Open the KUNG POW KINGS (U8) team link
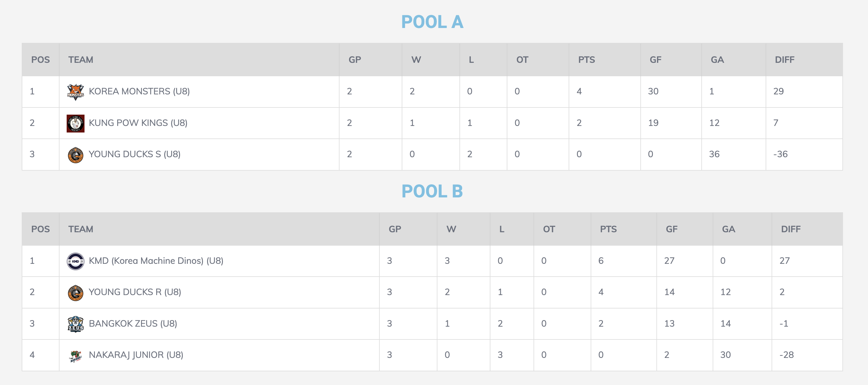 pos(138,123)
